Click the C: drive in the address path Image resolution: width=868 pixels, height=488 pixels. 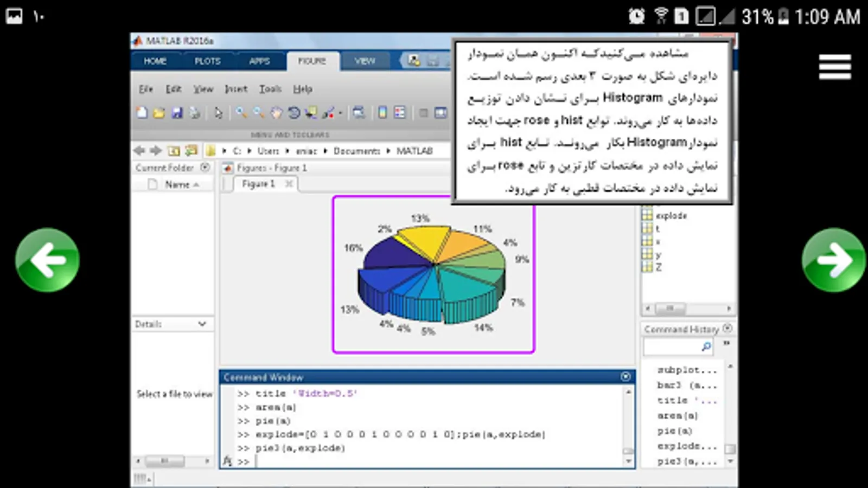pyautogui.click(x=237, y=151)
